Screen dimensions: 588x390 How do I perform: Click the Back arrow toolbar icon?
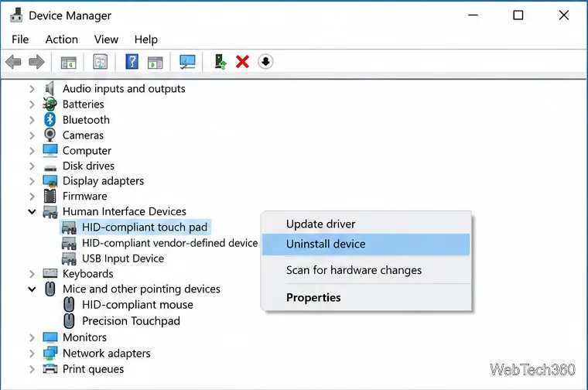click(13, 62)
